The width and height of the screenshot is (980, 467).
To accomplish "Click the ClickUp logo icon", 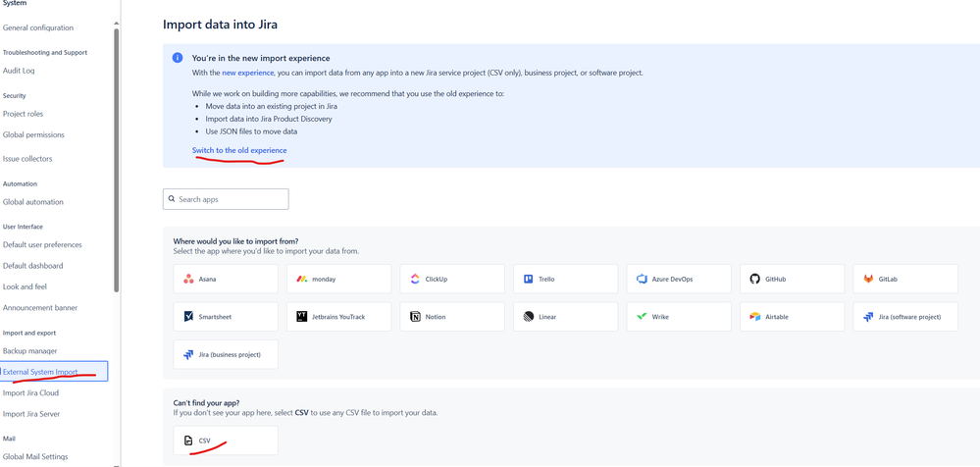I will [x=415, y=280].
